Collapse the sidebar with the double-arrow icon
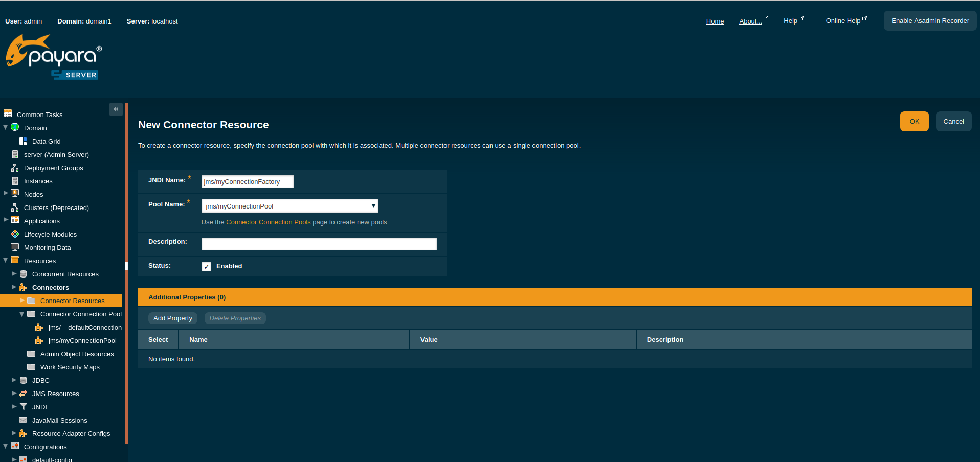 pos(116,109)
